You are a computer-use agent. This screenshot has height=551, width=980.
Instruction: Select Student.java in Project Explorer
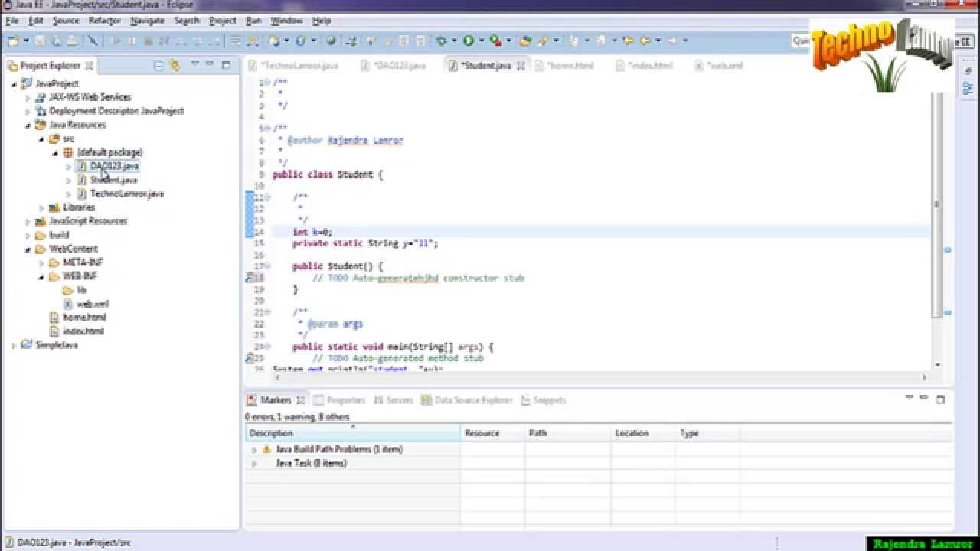[x=113, y=180]
